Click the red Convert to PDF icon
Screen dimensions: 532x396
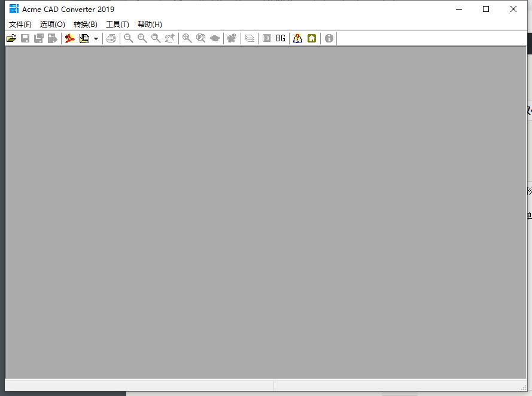click(x=70, y=38)
